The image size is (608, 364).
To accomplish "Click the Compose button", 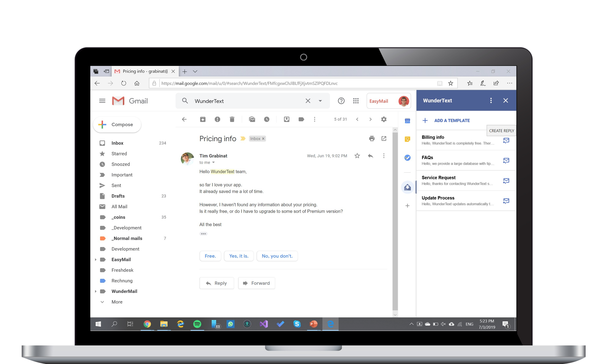I will click(x=117, y=124).
